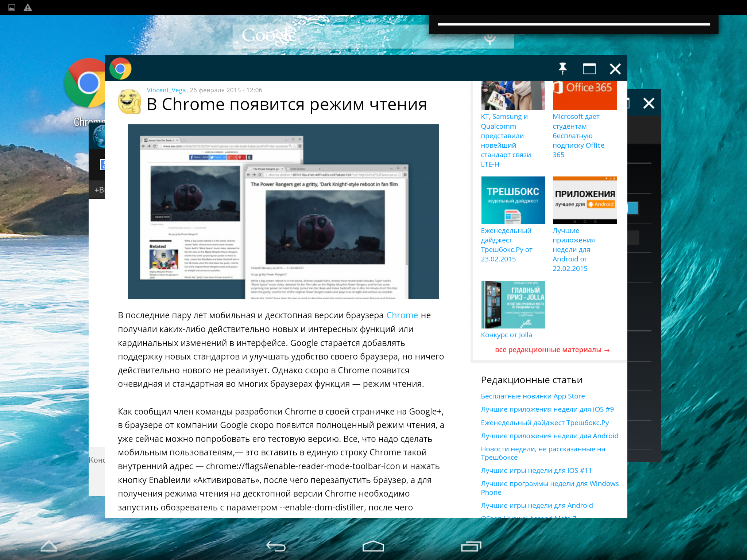Open the Конкурс от Jolla link
The height and width of the screenshot is (560, 747).
click(506, 335)
